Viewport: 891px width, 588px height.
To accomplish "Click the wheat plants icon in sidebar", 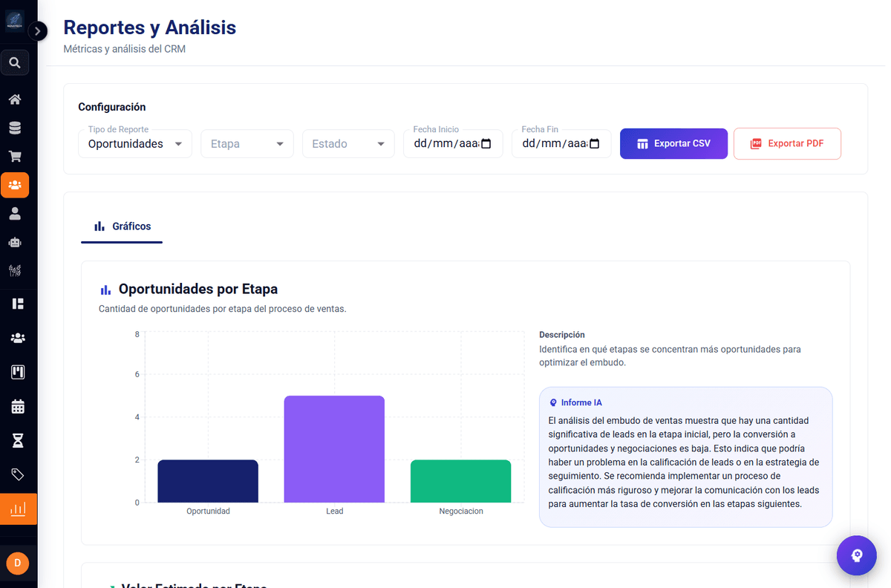I will 15,270.
